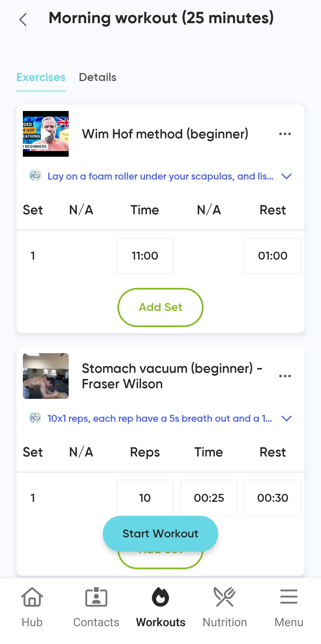Select the Exercises tab
Viewport: 321px width, 644px height.
41,77
